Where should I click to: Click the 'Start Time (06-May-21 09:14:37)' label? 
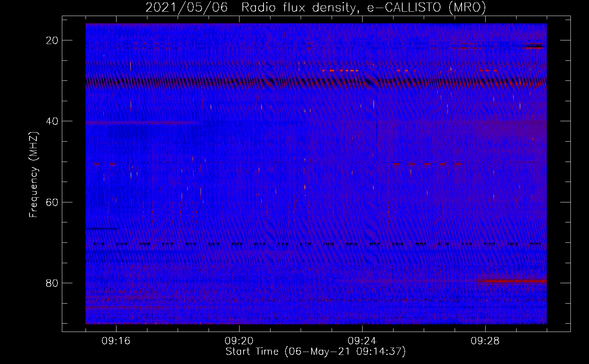point(316,352)
